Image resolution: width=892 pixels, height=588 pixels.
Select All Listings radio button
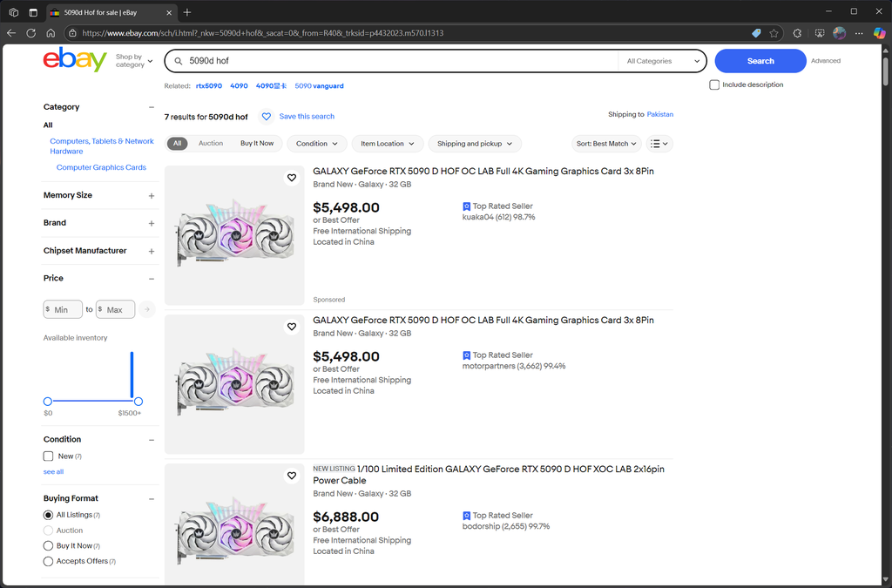point(49,515)
